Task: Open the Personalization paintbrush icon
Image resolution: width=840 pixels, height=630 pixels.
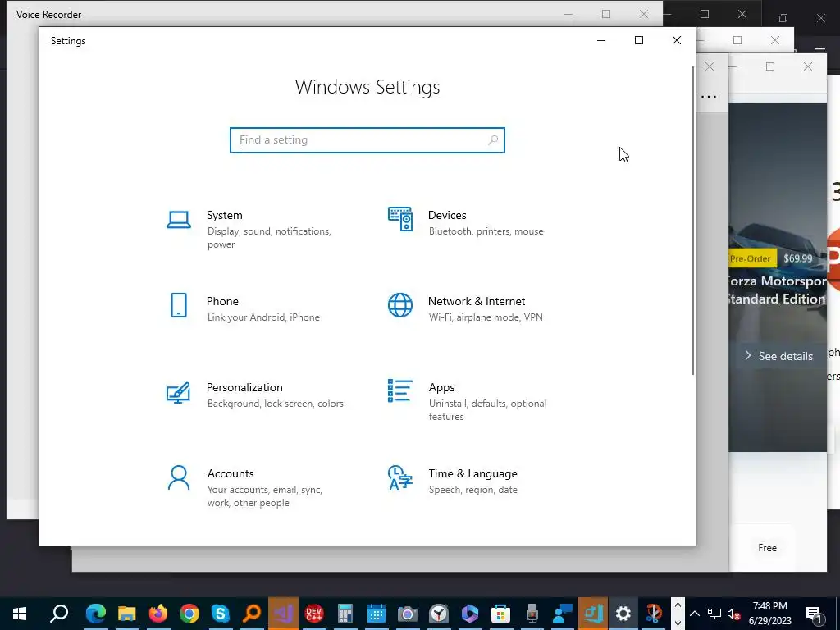Action: pos(178,392)
